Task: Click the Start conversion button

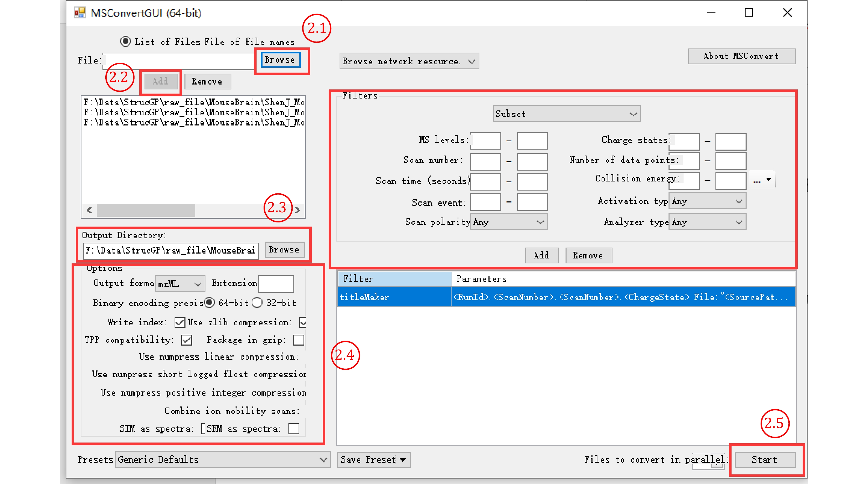Action: click(765, 460)
